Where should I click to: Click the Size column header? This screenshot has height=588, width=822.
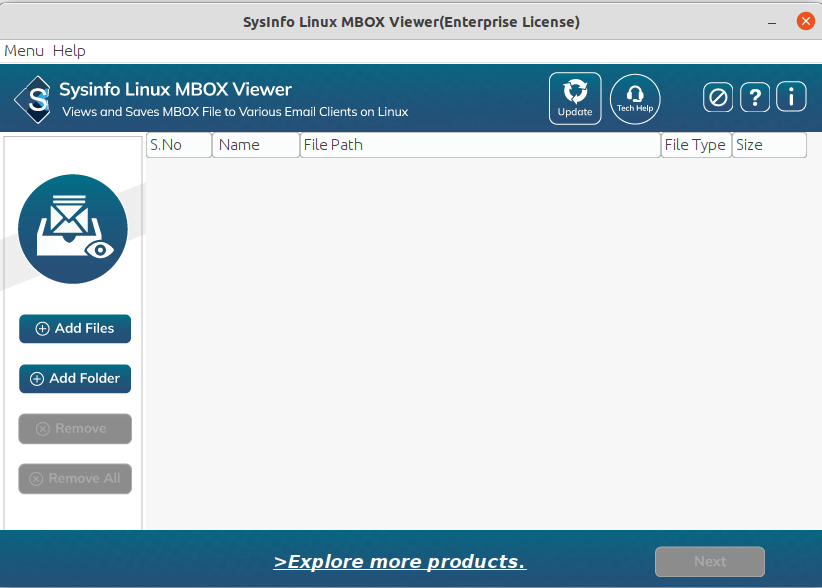tap(770, 145)
